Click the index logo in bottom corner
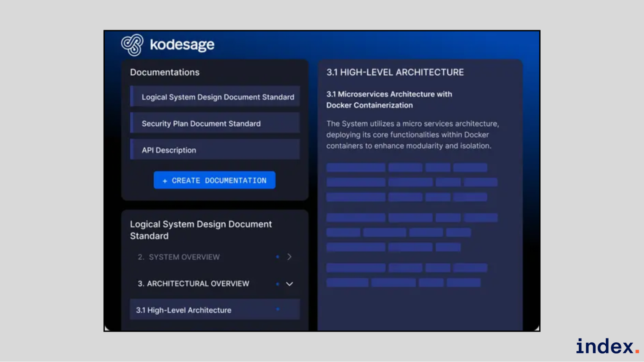 point(604,346)
